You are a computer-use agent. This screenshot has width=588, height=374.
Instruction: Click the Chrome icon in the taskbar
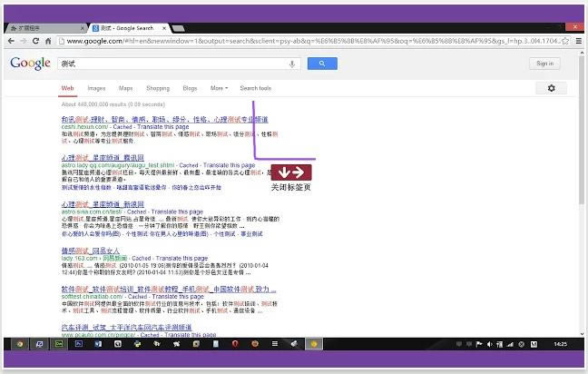point(20,344)
